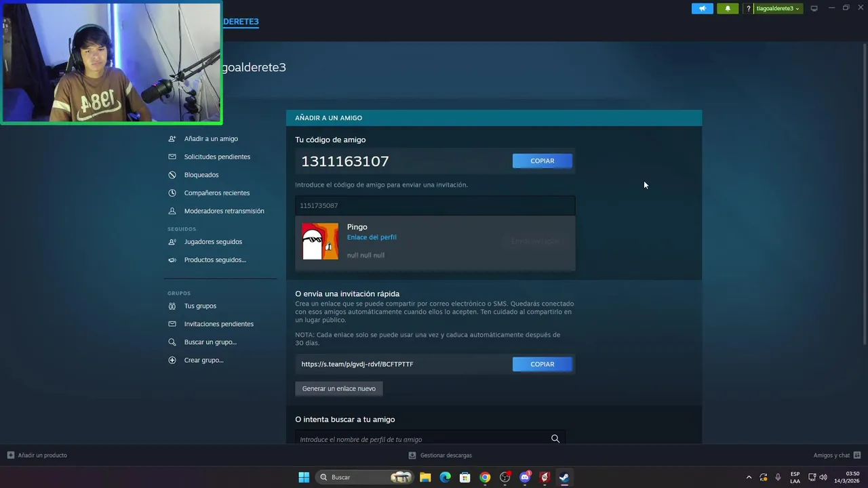Click the clock icon beside Compañeros recientes
Screen dimensions: 868x488
click(x=172, y=193)
